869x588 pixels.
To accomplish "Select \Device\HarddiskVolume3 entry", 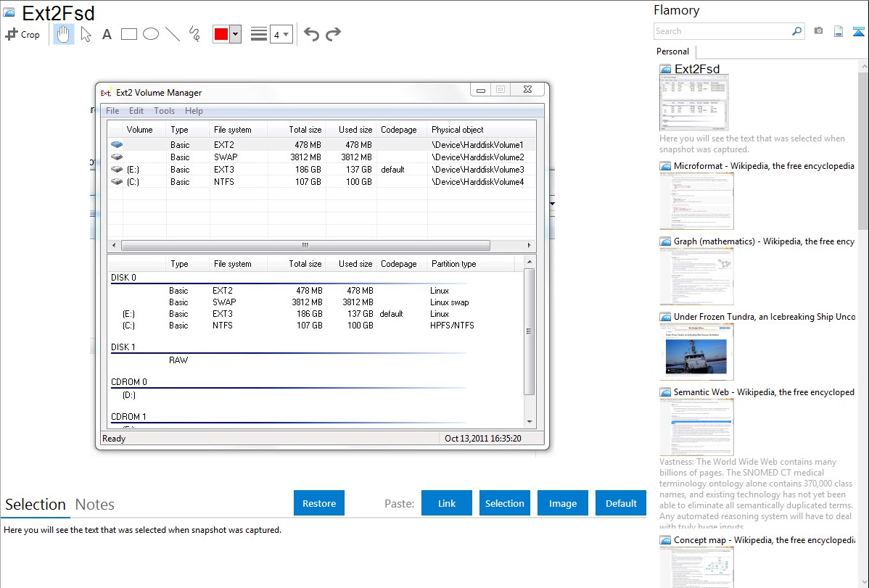I will pos(478,169).
